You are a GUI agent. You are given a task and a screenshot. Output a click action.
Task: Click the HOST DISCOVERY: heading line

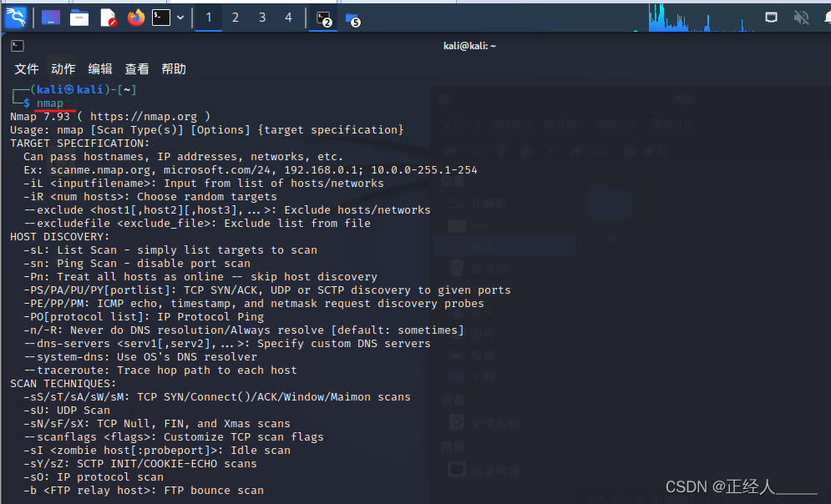coord(60,237)
